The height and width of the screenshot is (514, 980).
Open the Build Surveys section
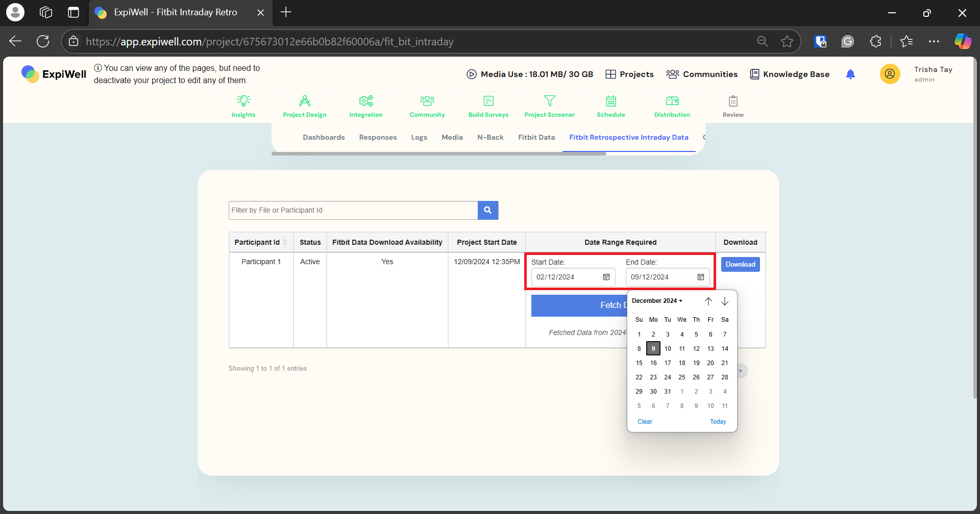[488, 107]
